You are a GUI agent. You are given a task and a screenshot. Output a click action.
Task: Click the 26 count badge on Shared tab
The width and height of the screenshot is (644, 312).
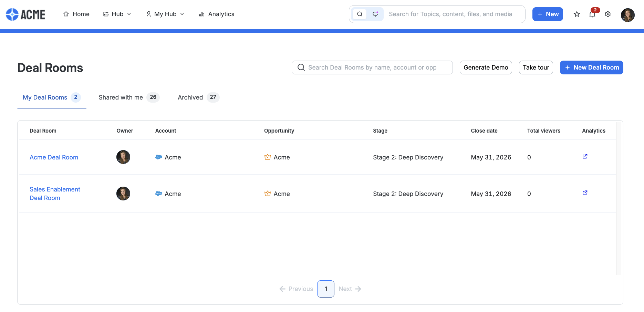click(x=153, y=97)
